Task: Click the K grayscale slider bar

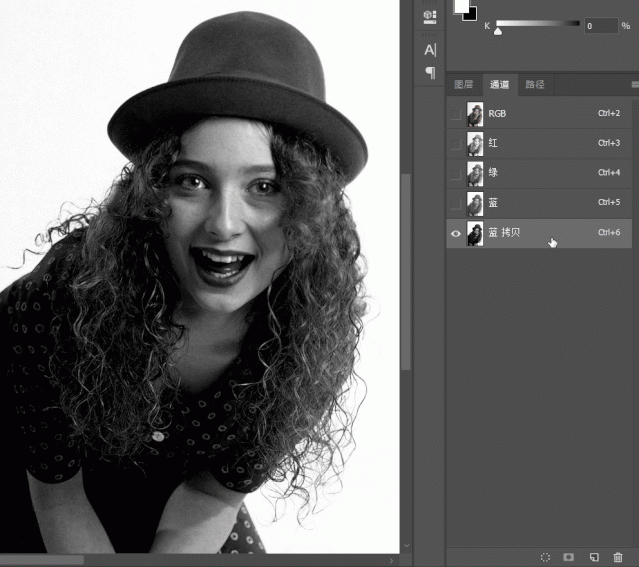Action: [x=537, y=22]
